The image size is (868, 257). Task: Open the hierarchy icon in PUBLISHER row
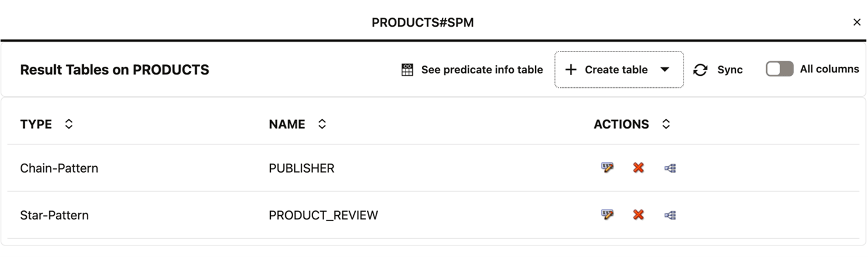(670, 168)
